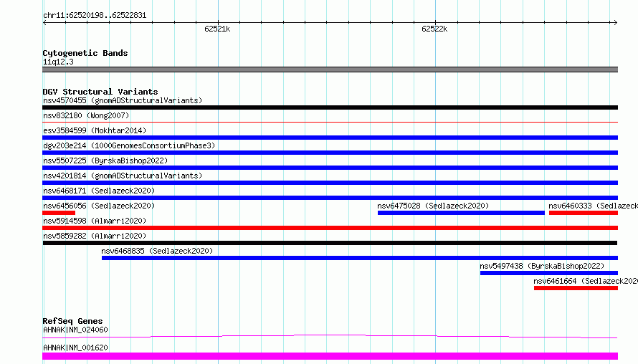Open the DGV Structural Variants track title
Image resolution: width=638 pixels, height=364 pixels.
pyautogui.click(x=100, y=92)
